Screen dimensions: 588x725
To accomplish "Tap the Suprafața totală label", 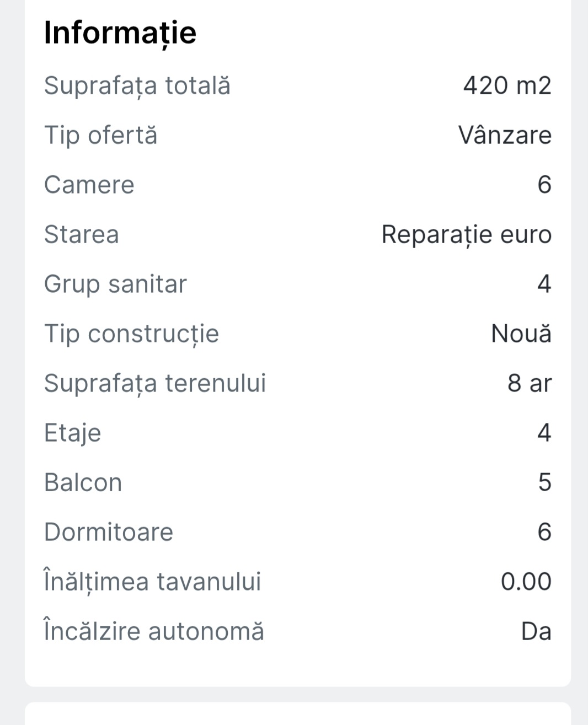I will click(137, 86).
